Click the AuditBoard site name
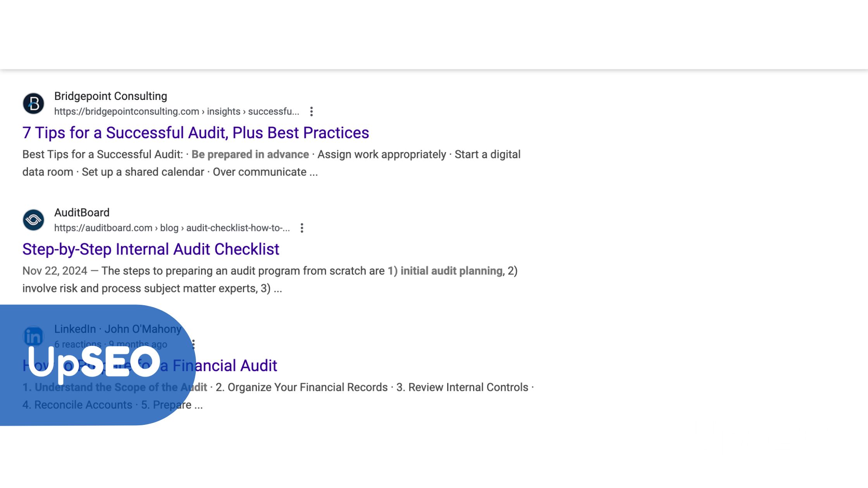 point(82,213)
